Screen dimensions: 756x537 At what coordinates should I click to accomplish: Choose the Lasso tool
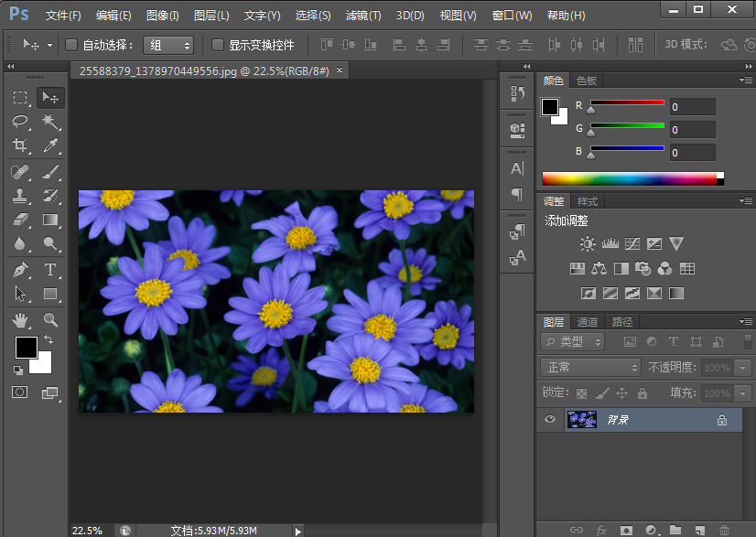[x=20, y=121]
